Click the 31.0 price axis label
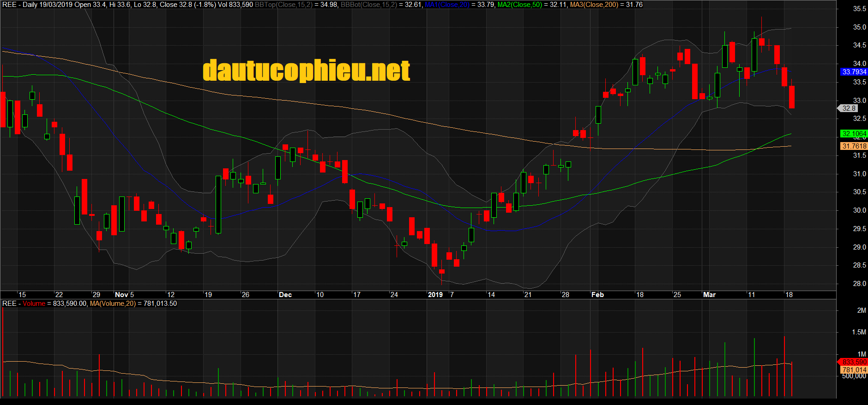 click(859, 174)
